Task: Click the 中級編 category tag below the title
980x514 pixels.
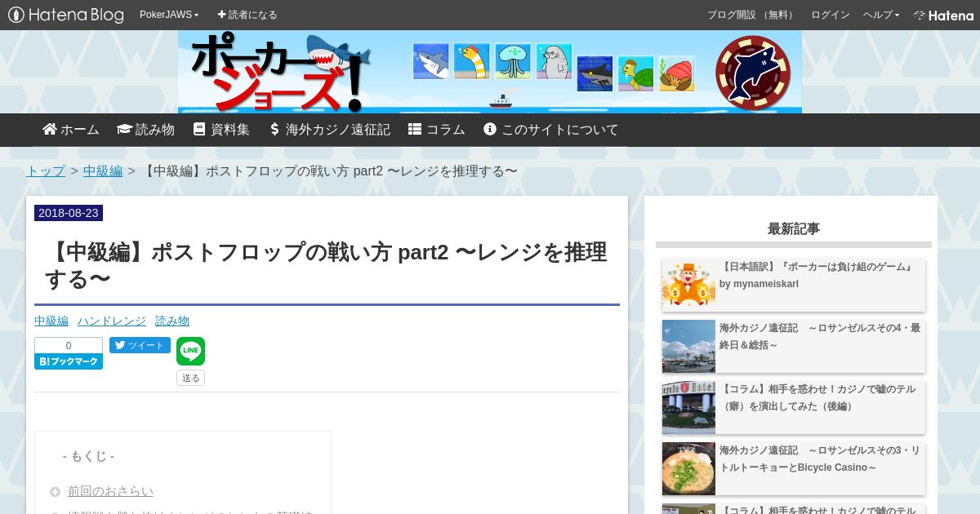Action: (51, 321)
